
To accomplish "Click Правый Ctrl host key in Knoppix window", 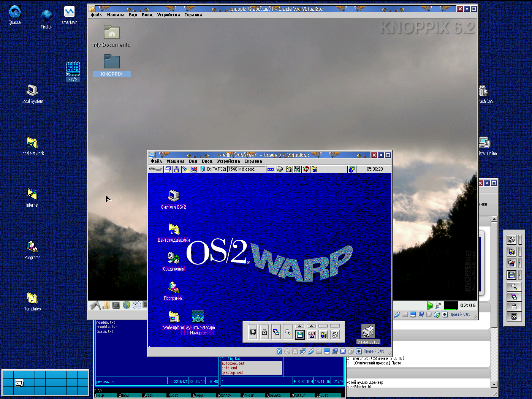I will point(459,315).
